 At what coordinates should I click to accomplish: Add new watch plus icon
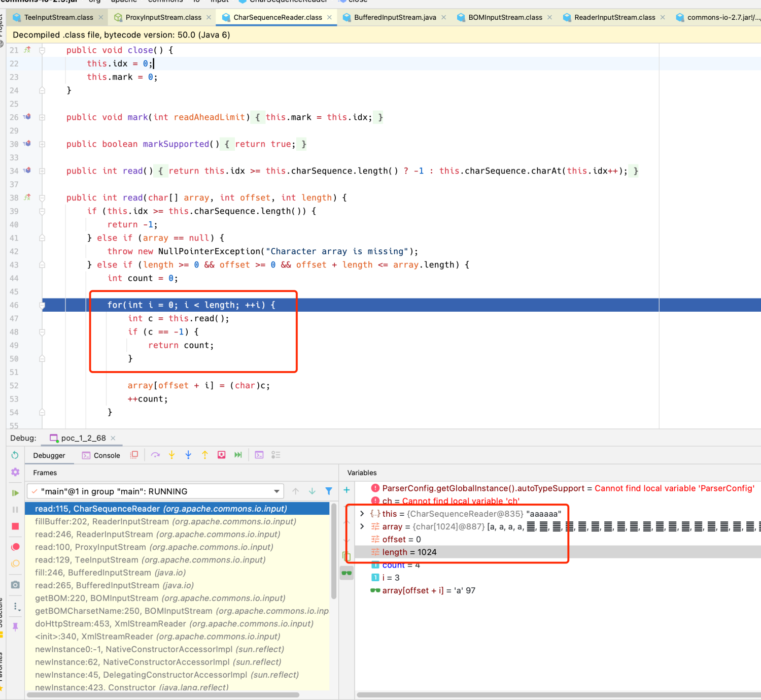coord(347,490)
